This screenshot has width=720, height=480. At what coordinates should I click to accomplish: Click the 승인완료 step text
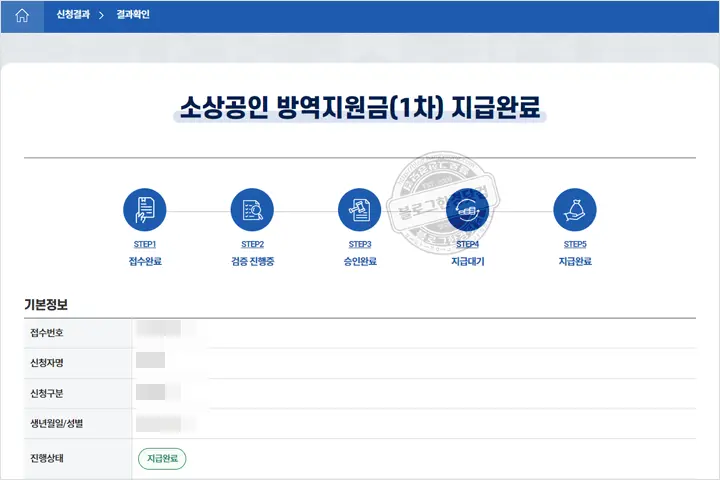(x=360, y=261)
